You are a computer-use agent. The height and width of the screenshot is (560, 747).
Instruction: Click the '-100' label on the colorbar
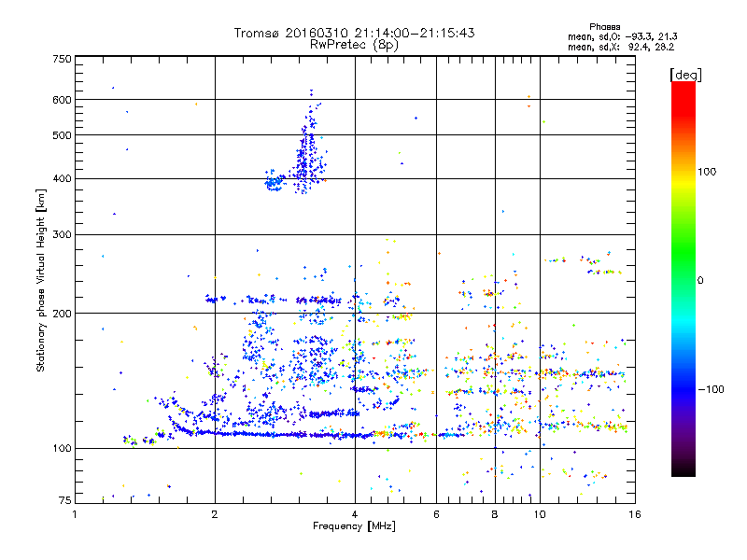(711, 389)
